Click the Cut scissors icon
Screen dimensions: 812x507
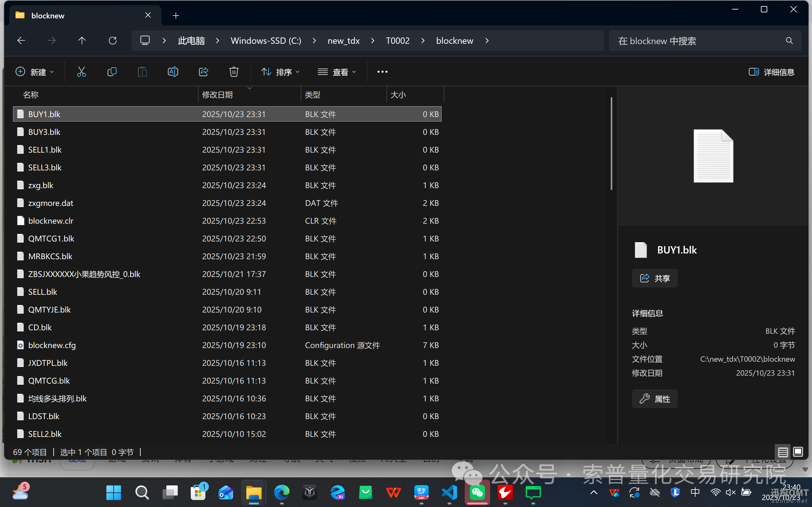coord(82,72)
